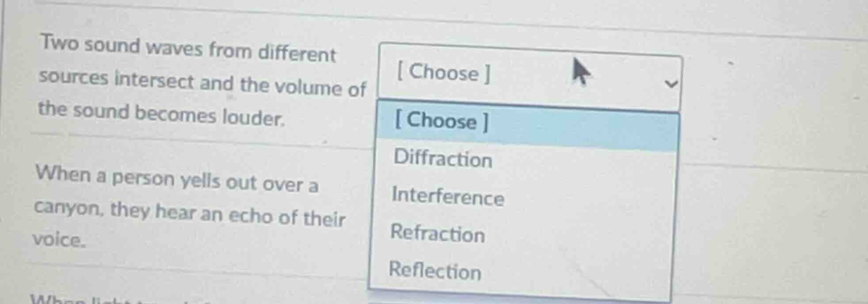The image size is (868, 304).
Task: Select the highlighted [Choose] placeholder option
Action: tap(442, 121)
